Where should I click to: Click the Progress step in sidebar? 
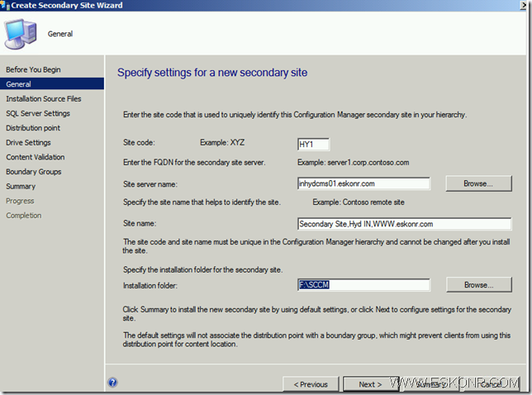coord(20,201)
